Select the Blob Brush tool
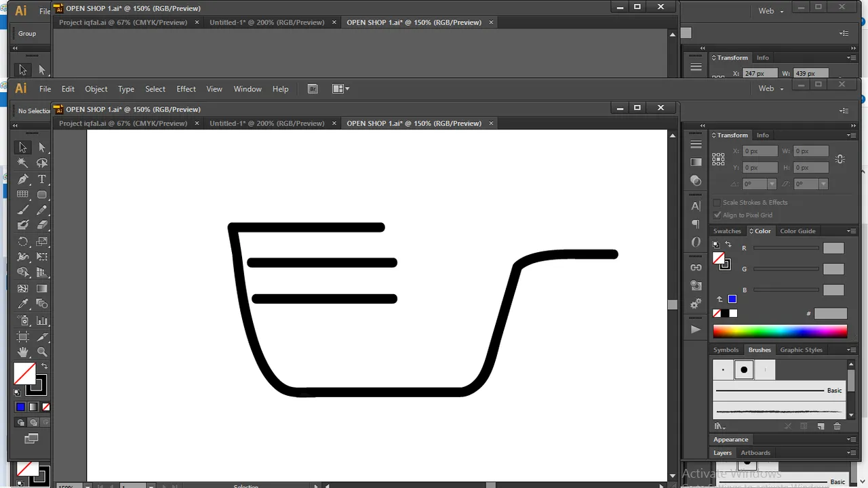 click(22, 225)
